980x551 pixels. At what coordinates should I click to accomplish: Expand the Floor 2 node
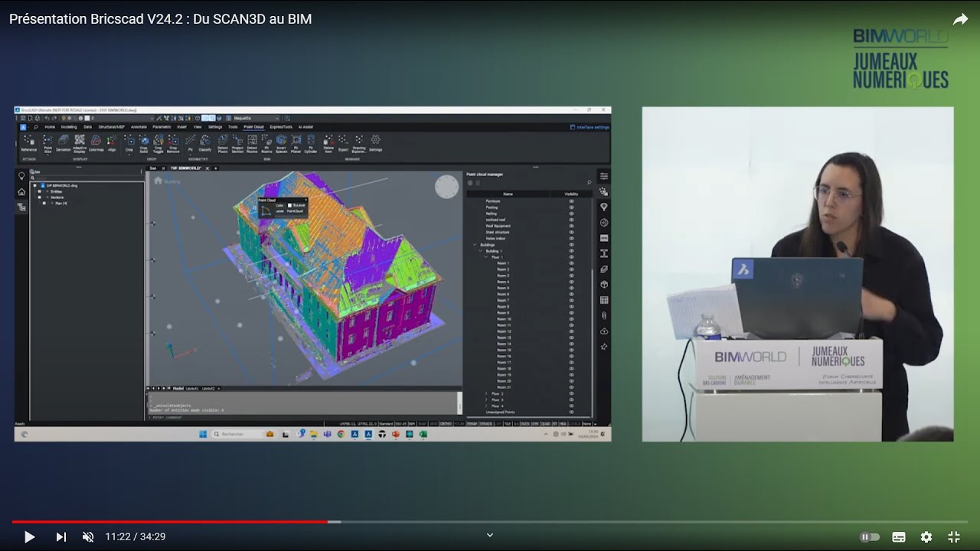(x=486, y=393)
